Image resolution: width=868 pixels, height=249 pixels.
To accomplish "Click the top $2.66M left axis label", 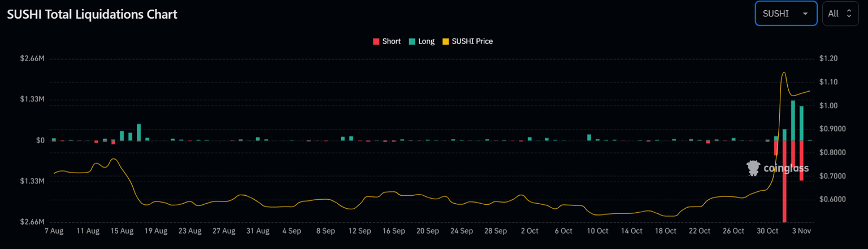I will pos(33,58).
